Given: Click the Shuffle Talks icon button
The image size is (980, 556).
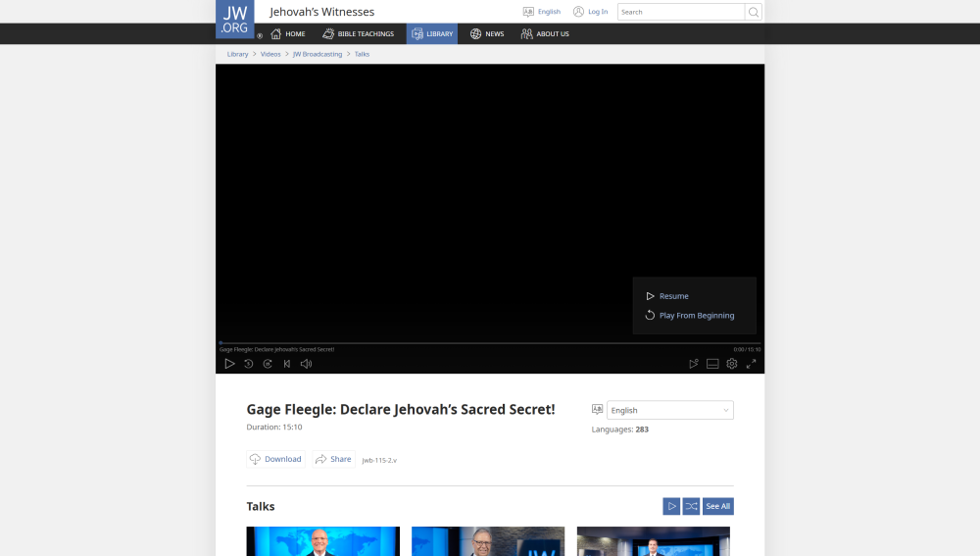Looking at the screenshot, I should [x=691, y=506].
